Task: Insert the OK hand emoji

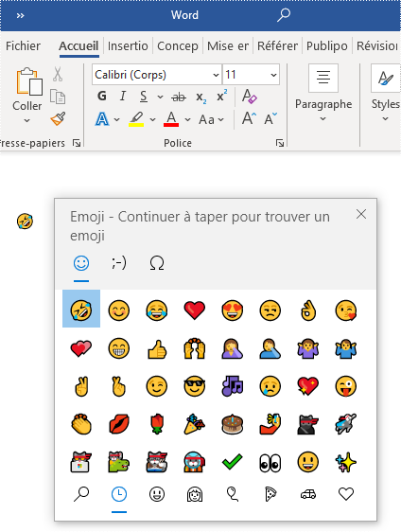Action: (308, 310)
